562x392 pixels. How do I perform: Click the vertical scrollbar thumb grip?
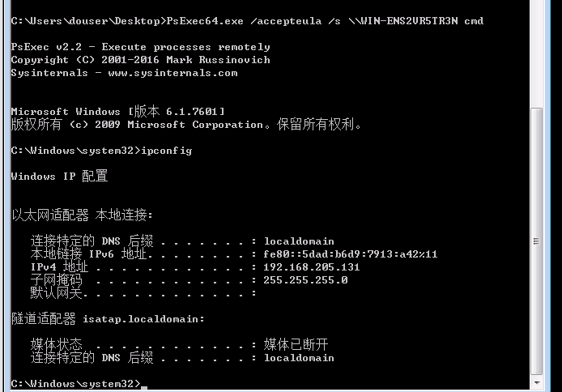(x=536, y=241)
